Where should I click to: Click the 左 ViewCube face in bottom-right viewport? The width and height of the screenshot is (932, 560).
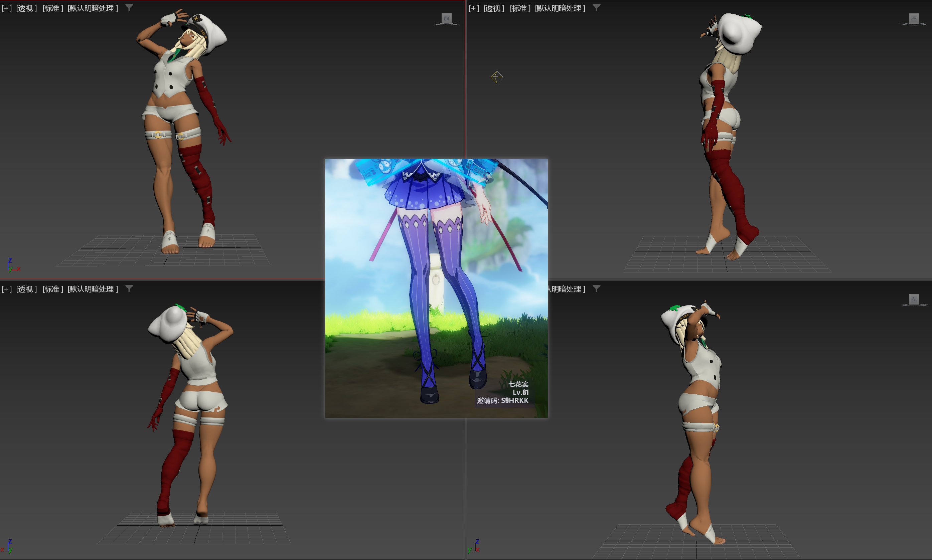tap(914, 299)
